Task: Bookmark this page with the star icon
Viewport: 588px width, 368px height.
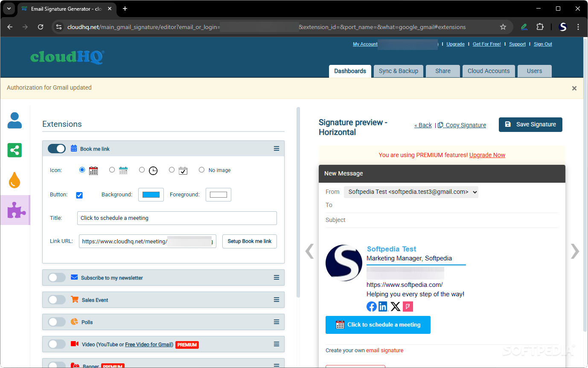Action: coord(503,27)
